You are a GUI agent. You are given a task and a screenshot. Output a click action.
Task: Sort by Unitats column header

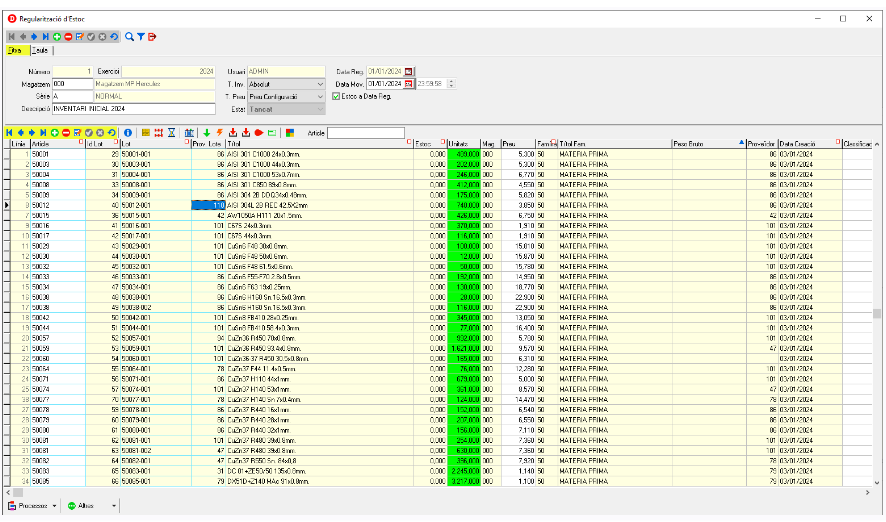pyautogui.click(x=463, y=144)
